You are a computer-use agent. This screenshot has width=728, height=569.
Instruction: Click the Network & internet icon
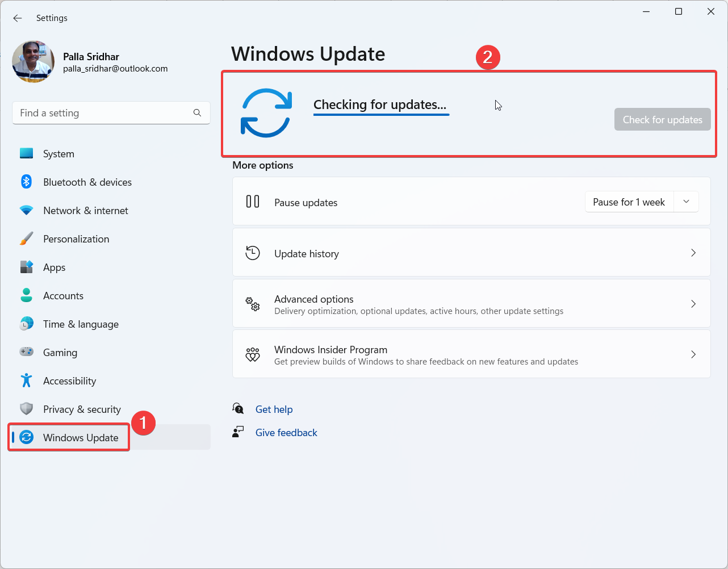coord(26,210)
